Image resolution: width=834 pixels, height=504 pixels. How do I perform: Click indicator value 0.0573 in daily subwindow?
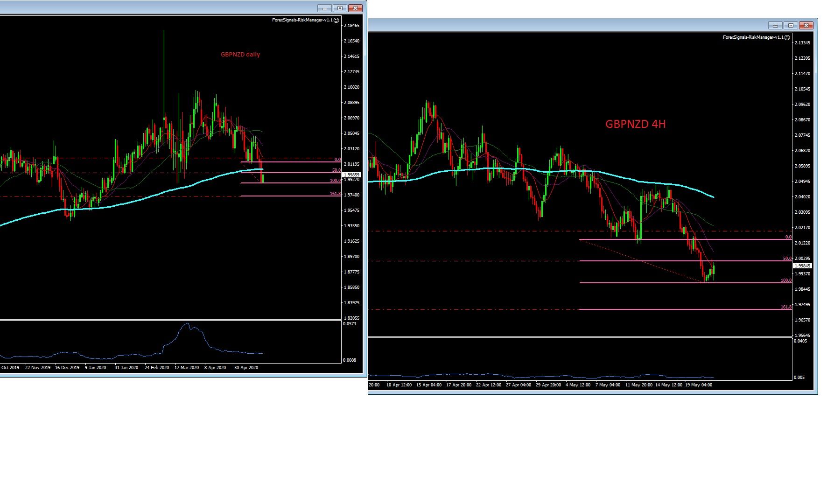[x=350, y=324]
